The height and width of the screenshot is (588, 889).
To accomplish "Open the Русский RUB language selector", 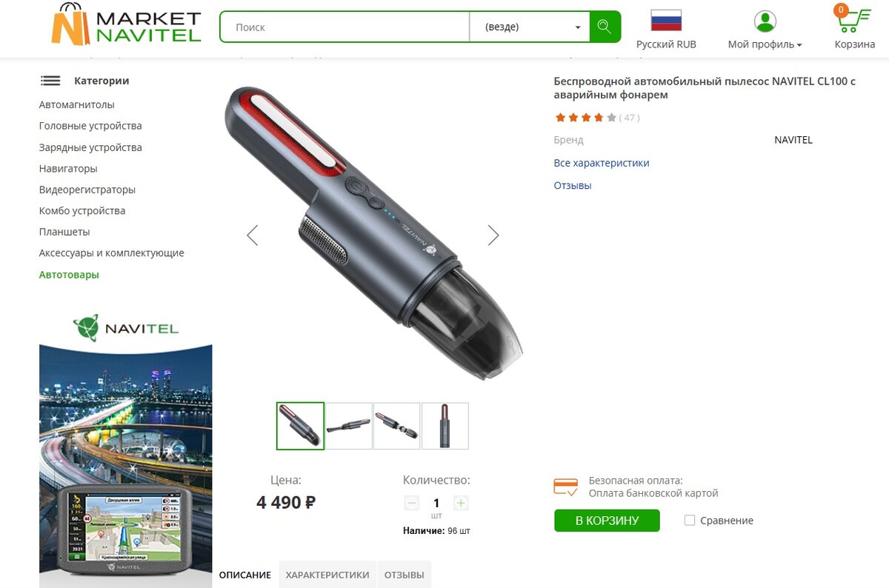I will click(666, 44).
